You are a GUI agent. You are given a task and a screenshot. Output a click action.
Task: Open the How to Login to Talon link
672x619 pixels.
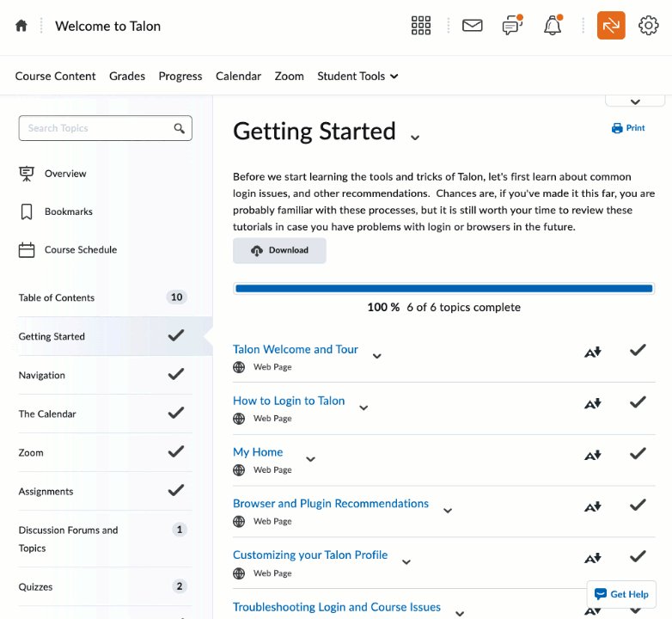click(289, 401)
